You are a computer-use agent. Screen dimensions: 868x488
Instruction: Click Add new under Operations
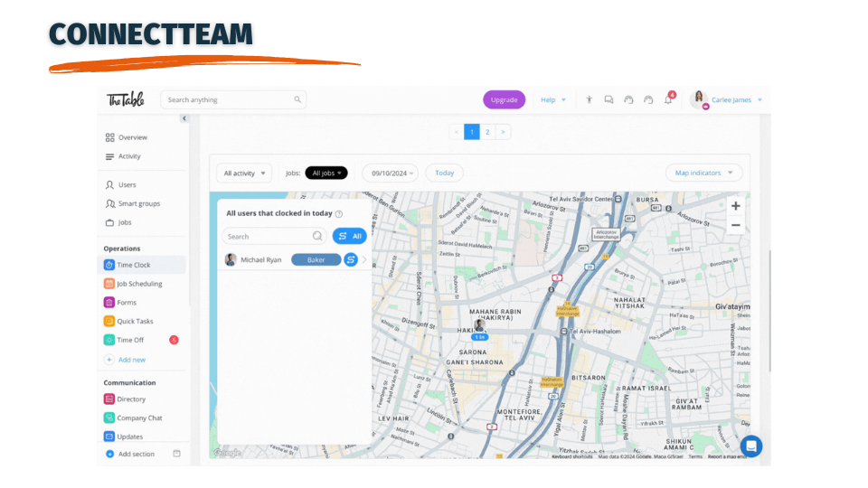[x=126, y=360]
